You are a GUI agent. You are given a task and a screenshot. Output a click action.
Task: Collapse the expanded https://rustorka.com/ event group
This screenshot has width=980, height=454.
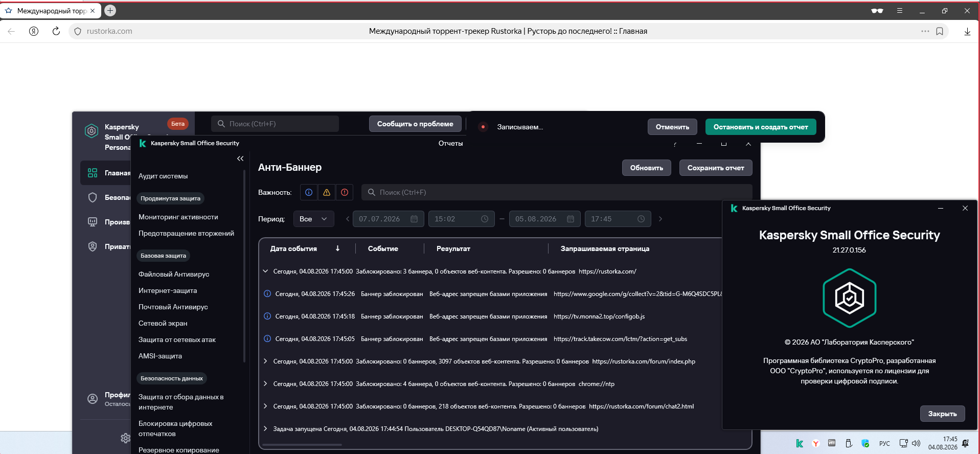(x=265, y=271)
